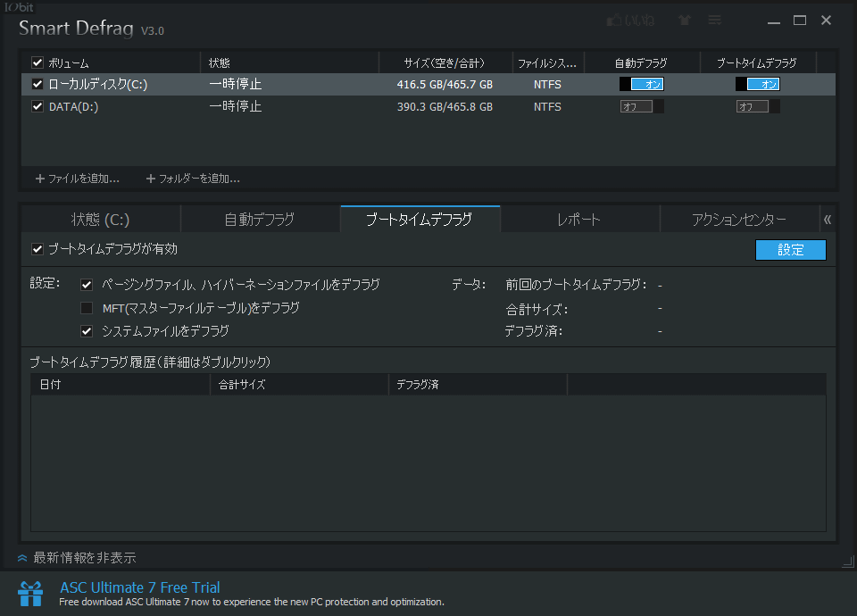Viewport: 857px width, 616px height.
Task: Click the 一時停止 status for drive C:
Action: [236, 84]
